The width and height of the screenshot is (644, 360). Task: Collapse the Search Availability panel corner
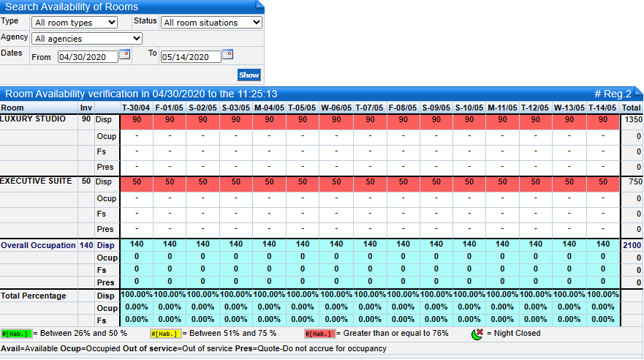coord(260,5)
